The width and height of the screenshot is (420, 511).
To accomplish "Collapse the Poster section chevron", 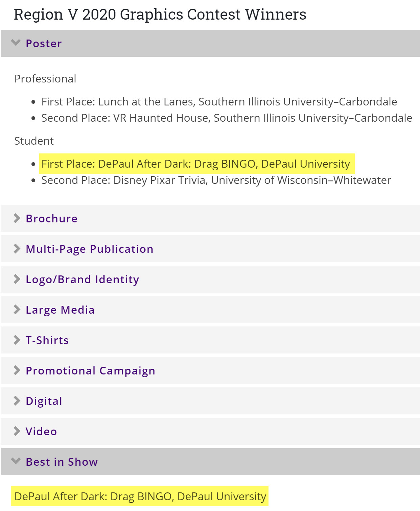I will point(16,43).
